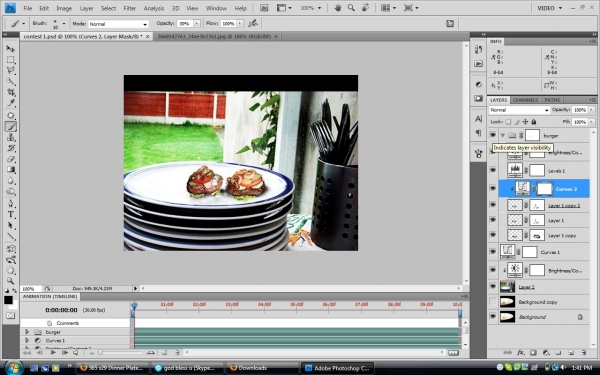Open the Windows Start menu

13,367
